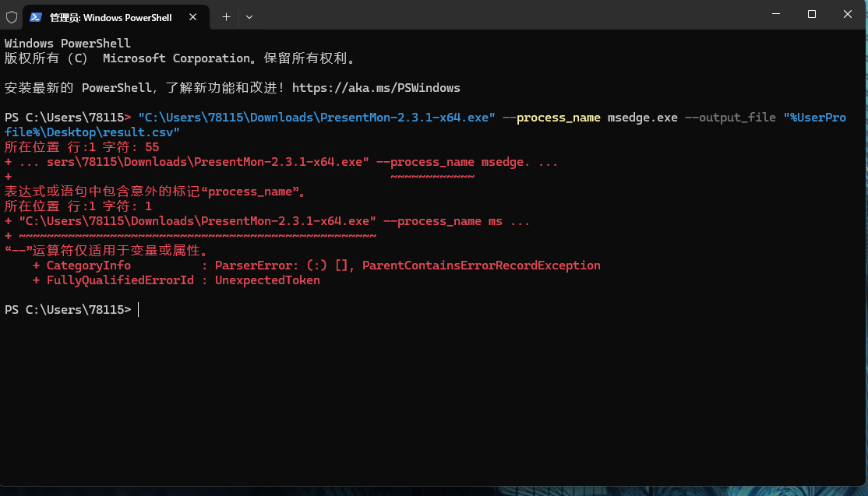Open a new tab with plus button
Viewport: 868px width, 496px height.
click(226, 17)
